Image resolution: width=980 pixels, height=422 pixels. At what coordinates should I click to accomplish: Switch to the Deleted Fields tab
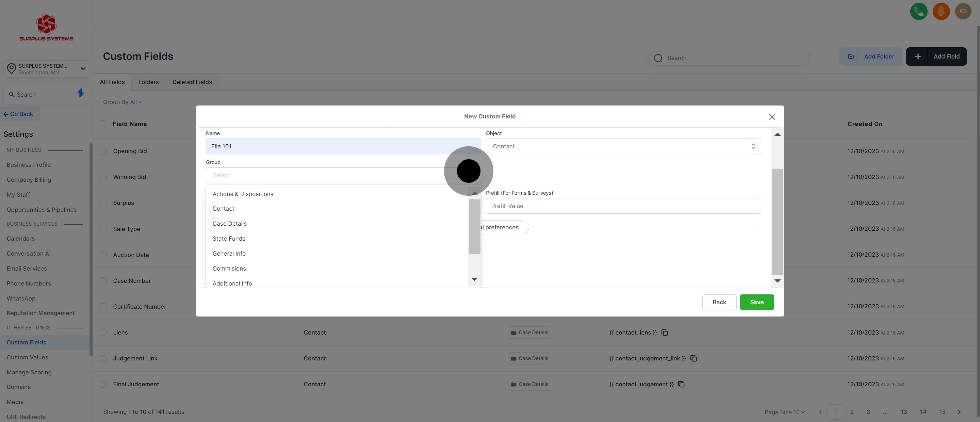[x=192, y=82]
